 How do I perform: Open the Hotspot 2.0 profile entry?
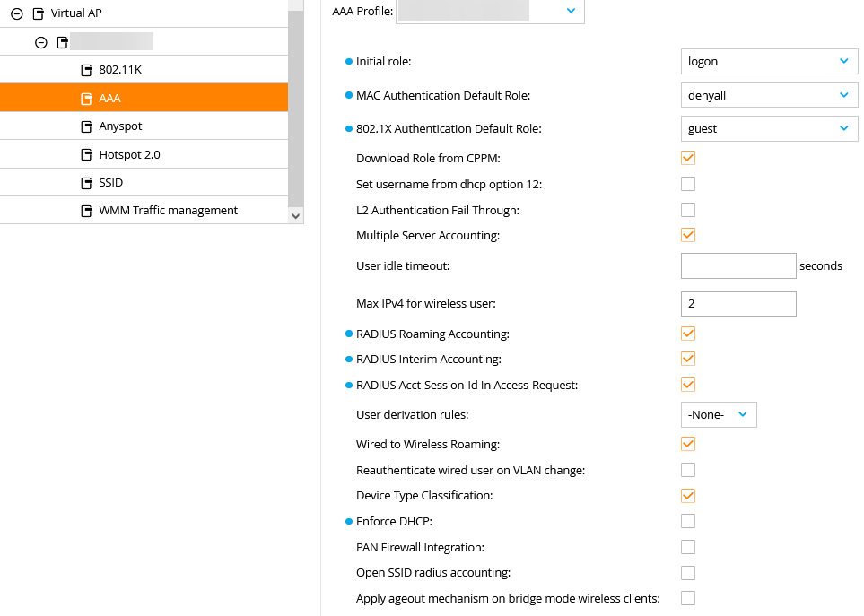point(129,154)
